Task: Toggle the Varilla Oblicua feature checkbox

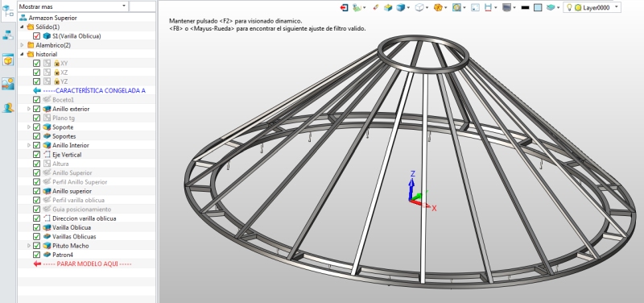Action: tap(36, 227)
